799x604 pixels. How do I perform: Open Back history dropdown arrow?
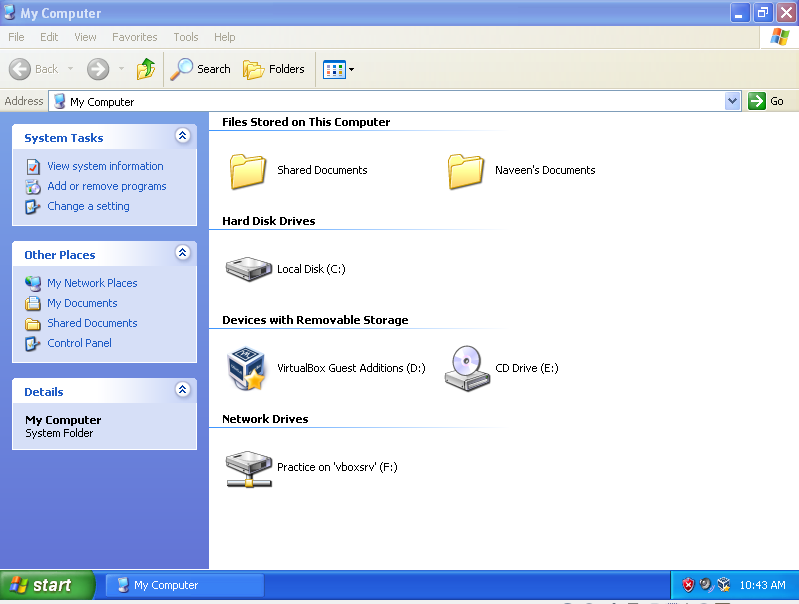click(70, 69)
